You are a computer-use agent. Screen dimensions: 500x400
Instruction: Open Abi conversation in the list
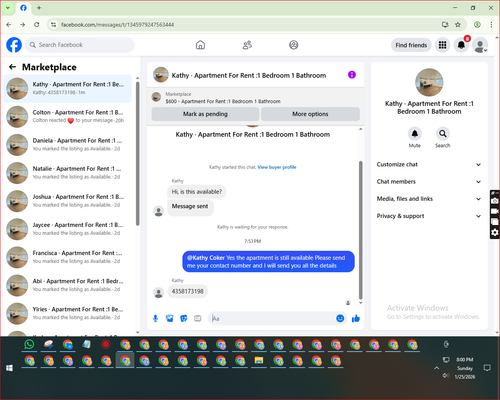pyautogui.click(x=68, y=285)
